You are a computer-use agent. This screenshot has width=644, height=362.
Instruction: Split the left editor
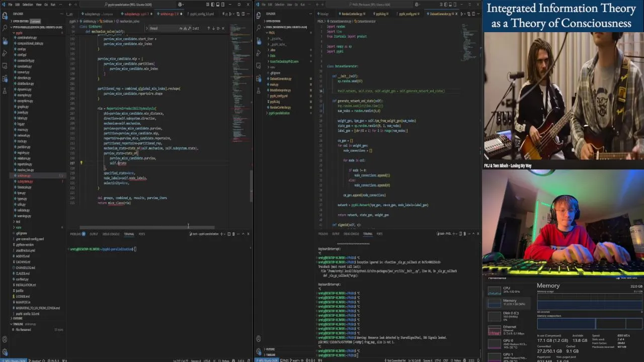click(243, 14)
